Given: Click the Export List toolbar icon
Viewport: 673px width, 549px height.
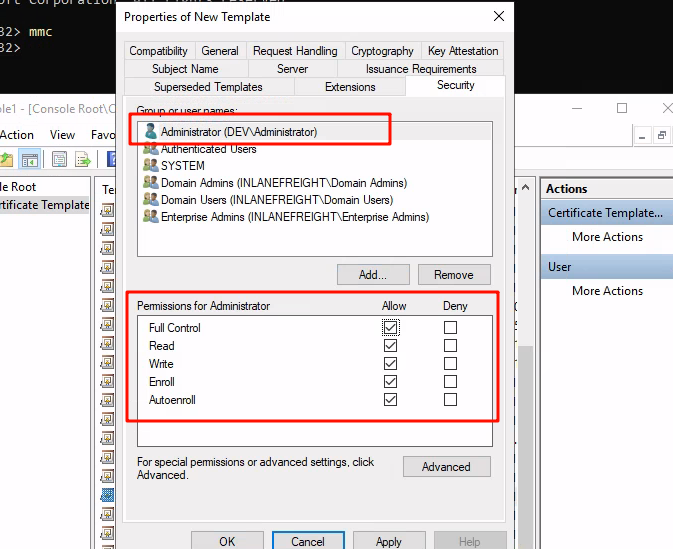Looking at the screenshot, I should (83, 160).
